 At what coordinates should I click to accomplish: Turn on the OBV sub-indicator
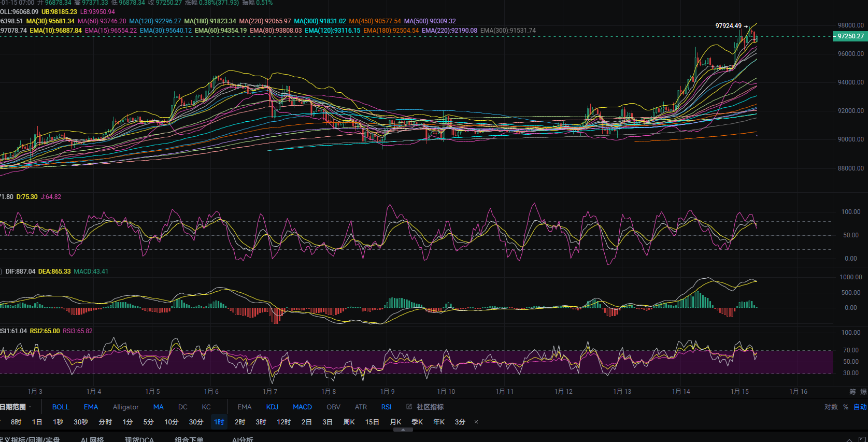[333, 407]
